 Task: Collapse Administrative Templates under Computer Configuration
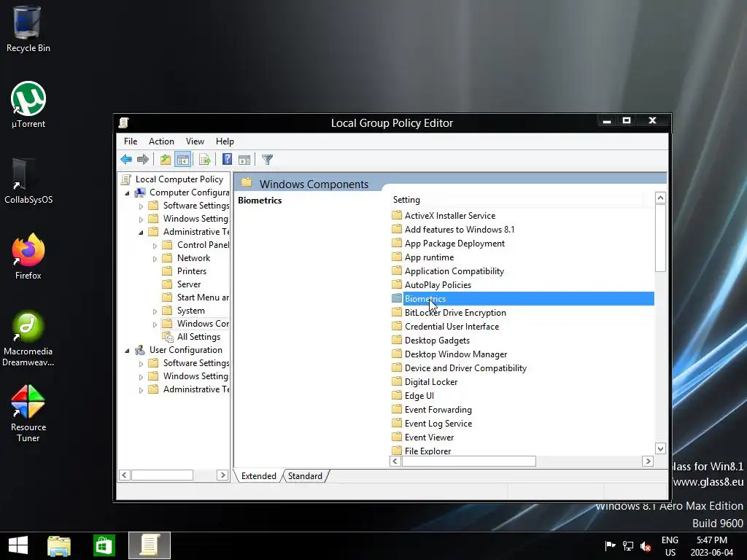coord(141,233)
